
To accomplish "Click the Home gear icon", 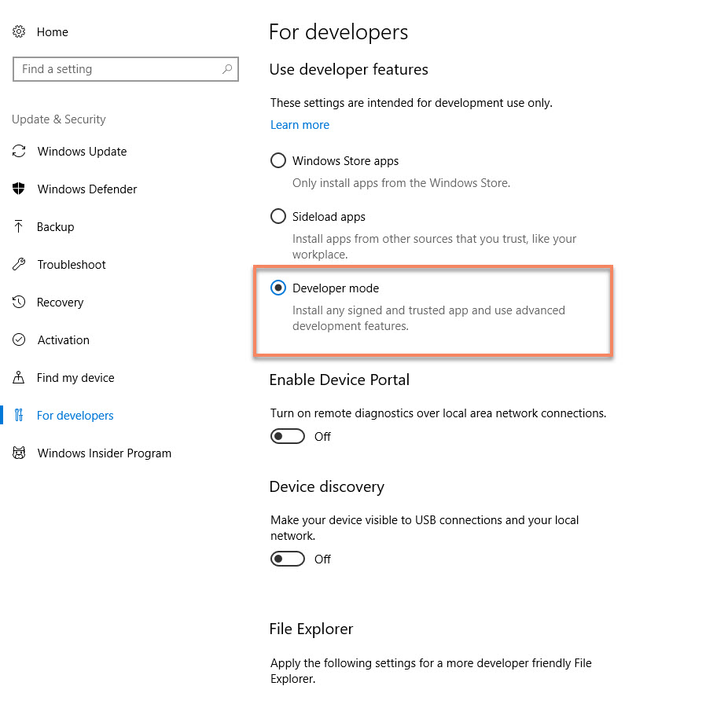I will tap(19, 32).
